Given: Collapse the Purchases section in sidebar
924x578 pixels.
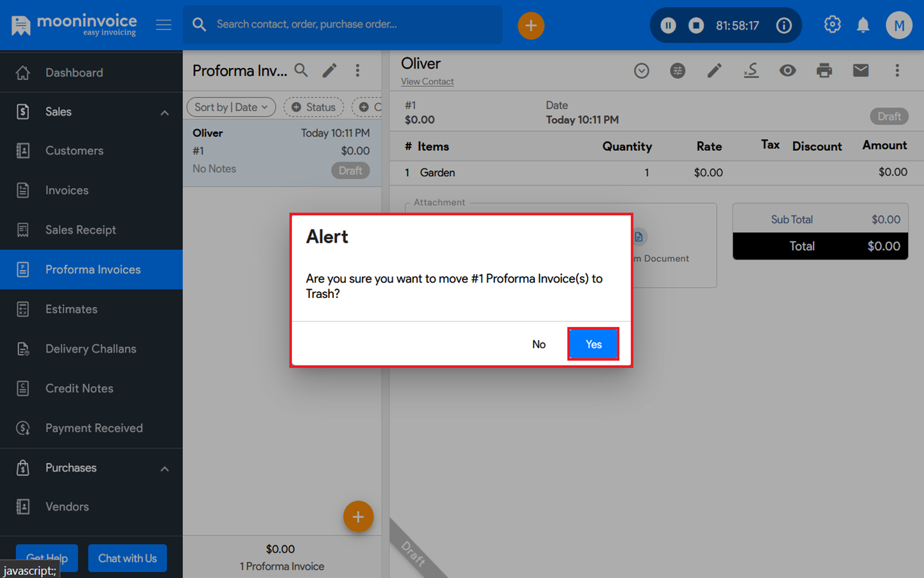Looking at the screenshot, I should [164, 468].
